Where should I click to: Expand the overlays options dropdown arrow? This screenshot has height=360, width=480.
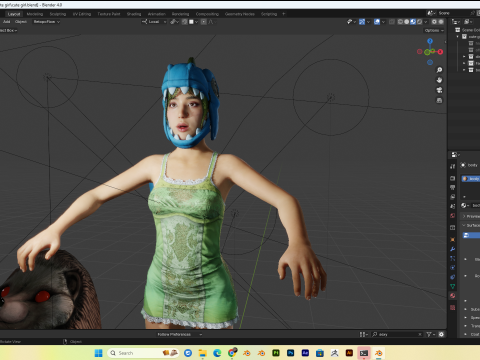(x=383, y=22)
